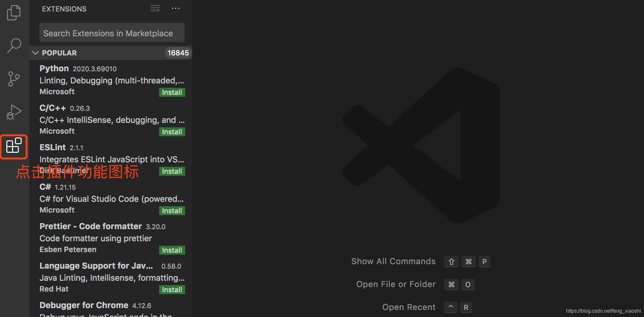Screen dimensions: 644x317
Task: Click the shift key hint for Show All Commands
Action: click(x=451, y=262)
